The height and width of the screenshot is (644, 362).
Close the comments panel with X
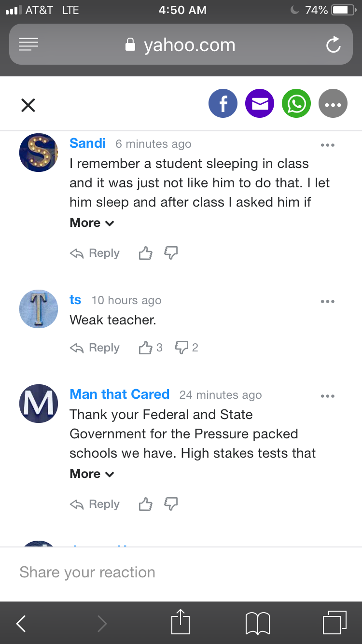pyautogui.click(x=28, y=105)
